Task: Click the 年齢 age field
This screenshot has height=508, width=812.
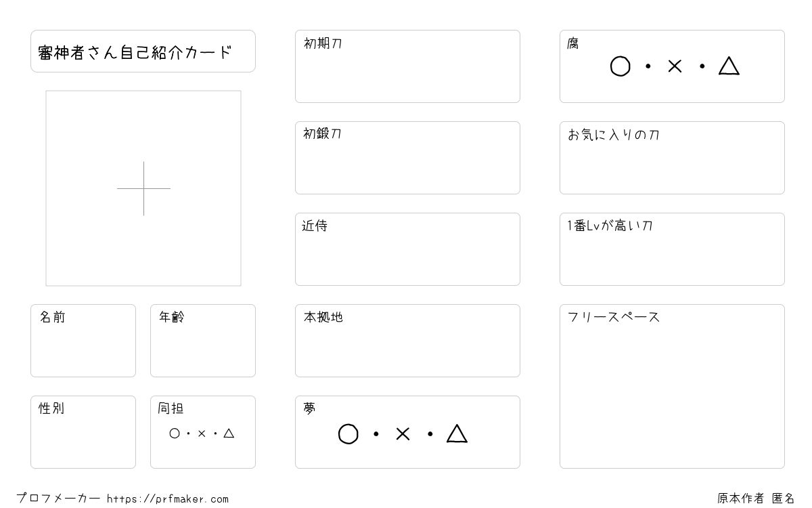Action: (x=203, y=341)
